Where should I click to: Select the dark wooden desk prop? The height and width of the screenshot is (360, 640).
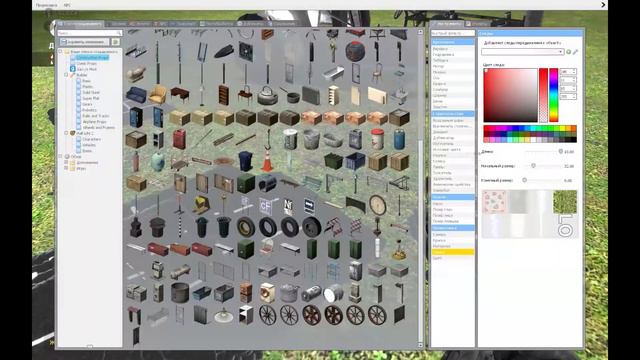(180, 96)
